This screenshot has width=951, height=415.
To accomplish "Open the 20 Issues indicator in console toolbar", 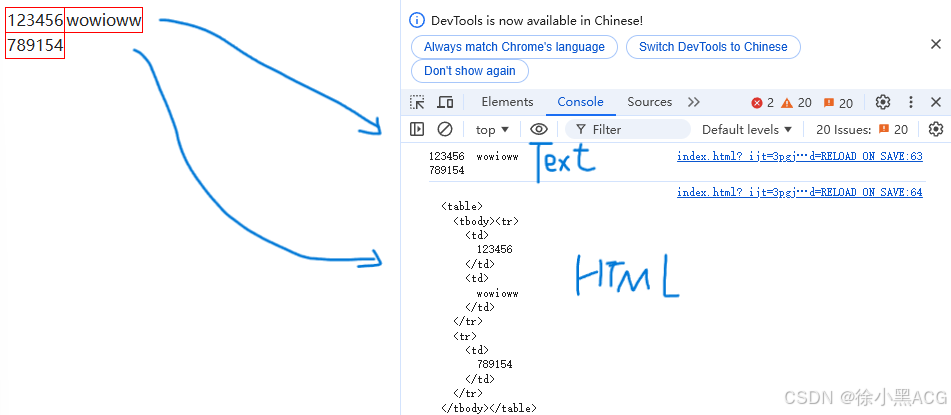I will (x=862, y=129).
